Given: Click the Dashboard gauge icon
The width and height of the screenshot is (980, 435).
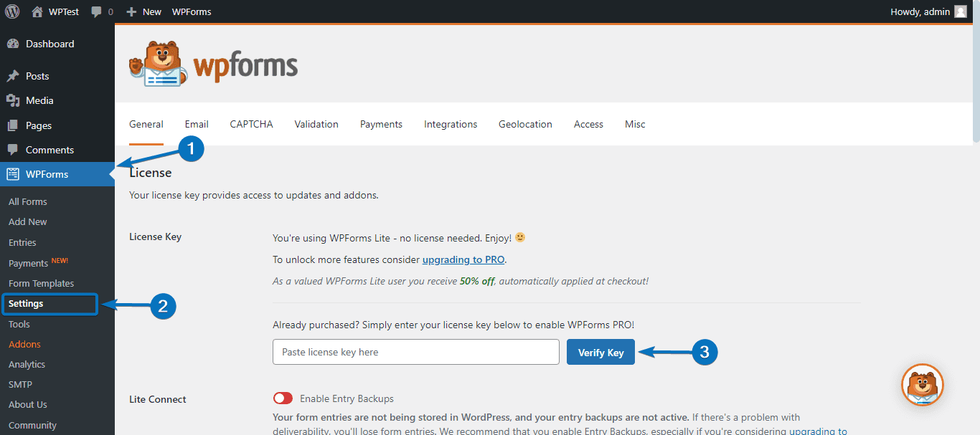Looking at the screenshot, I should pyautogui.click(x=13, y=44).
